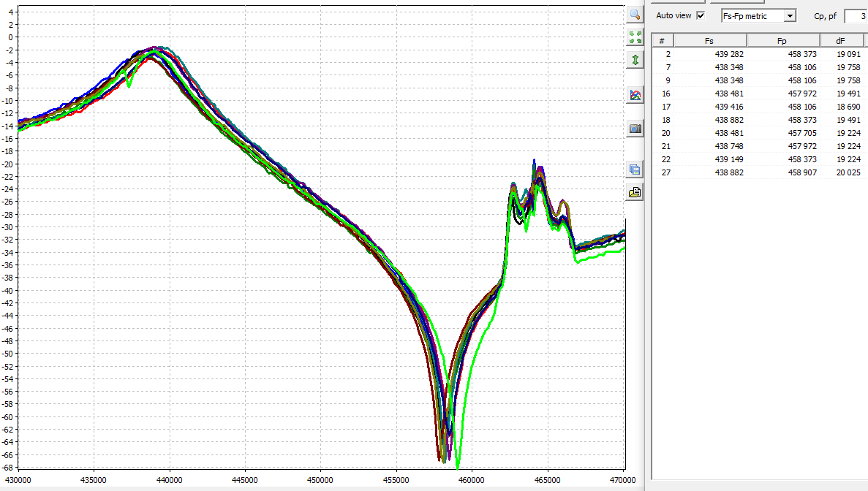This screenshot has width=868, height=491.
Task: Select table row number 27
Action: click(759, 172)
